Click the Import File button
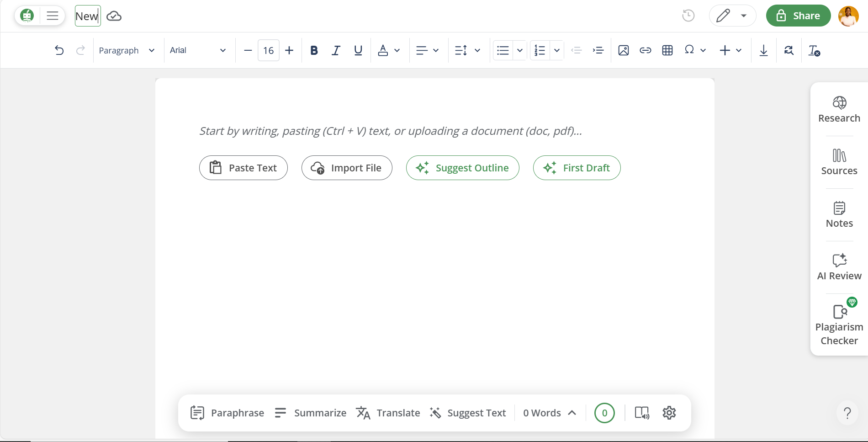 tap(347, 168)
